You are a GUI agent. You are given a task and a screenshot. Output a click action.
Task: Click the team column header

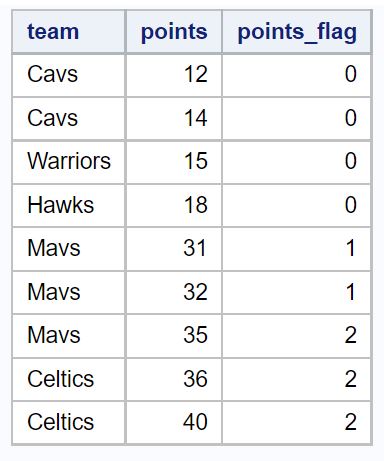69,32
